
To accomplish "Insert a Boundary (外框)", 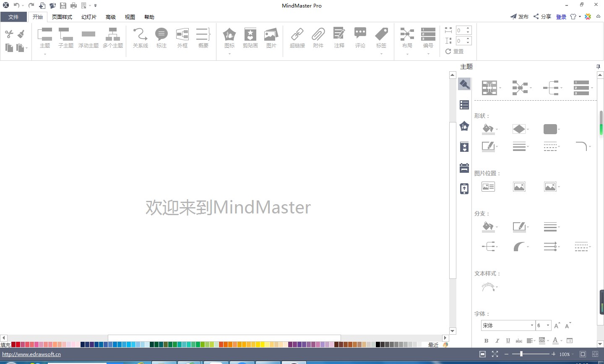I will (182, 38).
